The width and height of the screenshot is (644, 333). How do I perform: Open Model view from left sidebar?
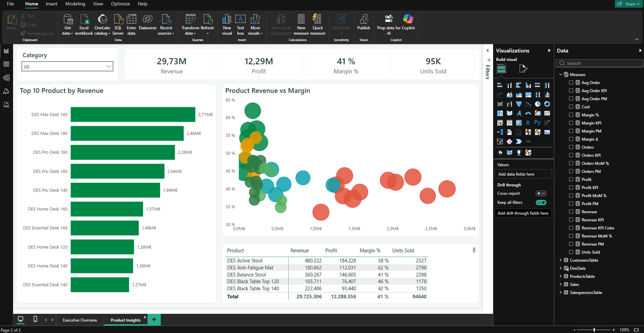coord(6,78)
